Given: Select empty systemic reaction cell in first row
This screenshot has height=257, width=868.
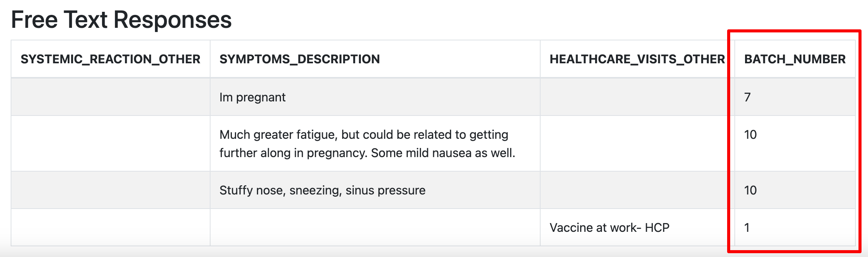Looking at the screenshot, I should (110, 97).
